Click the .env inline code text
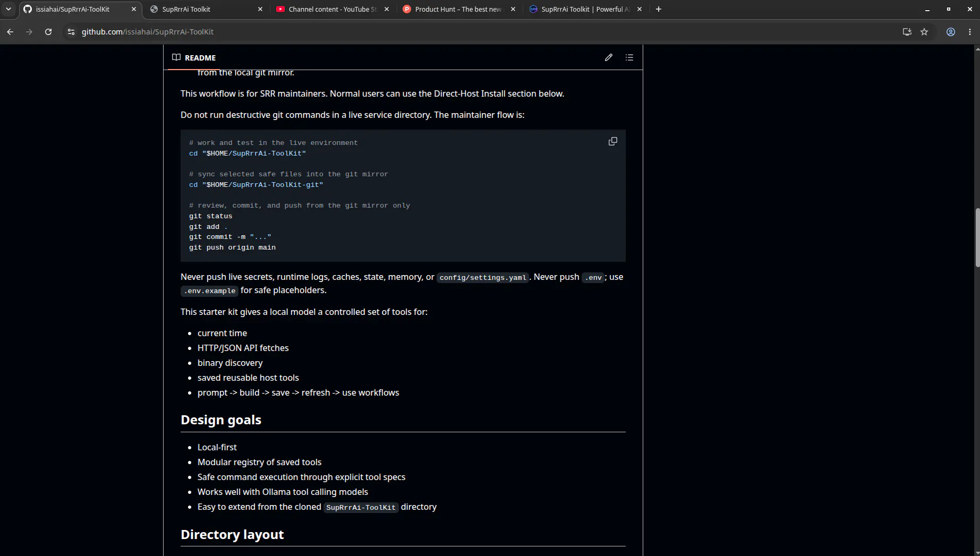980x556 pixels. 593,278
